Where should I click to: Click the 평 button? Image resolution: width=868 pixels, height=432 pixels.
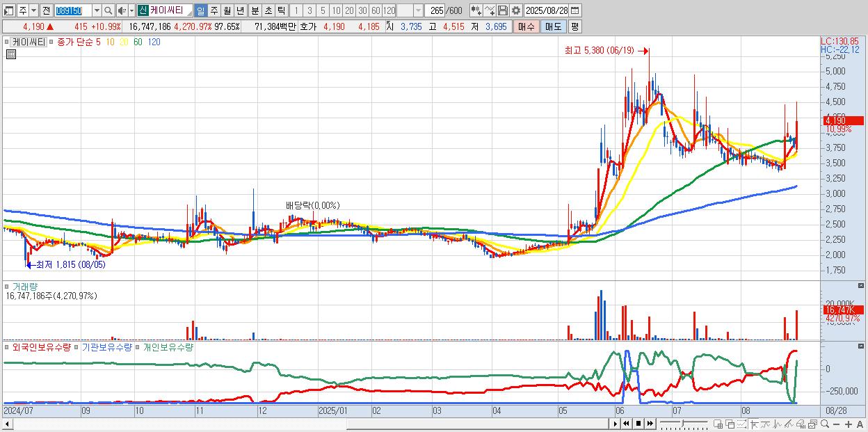click(574, 26)
